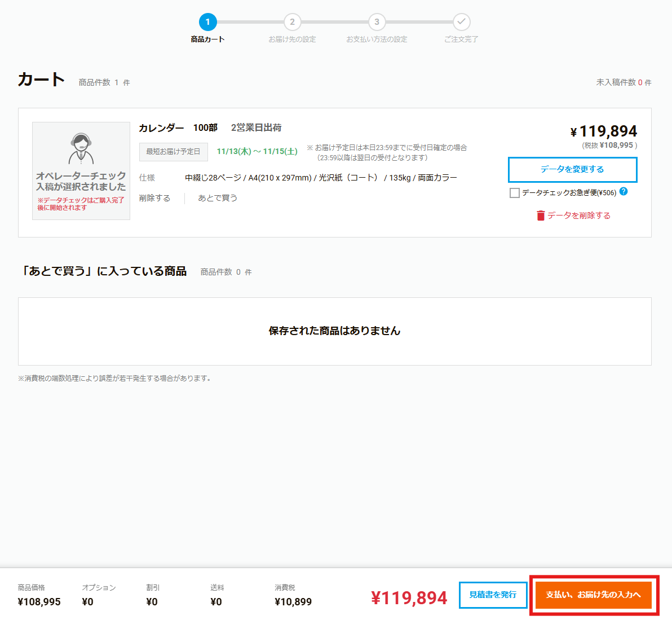
Task: Click the blue question mark help icon
Action: tap(624, 192)
